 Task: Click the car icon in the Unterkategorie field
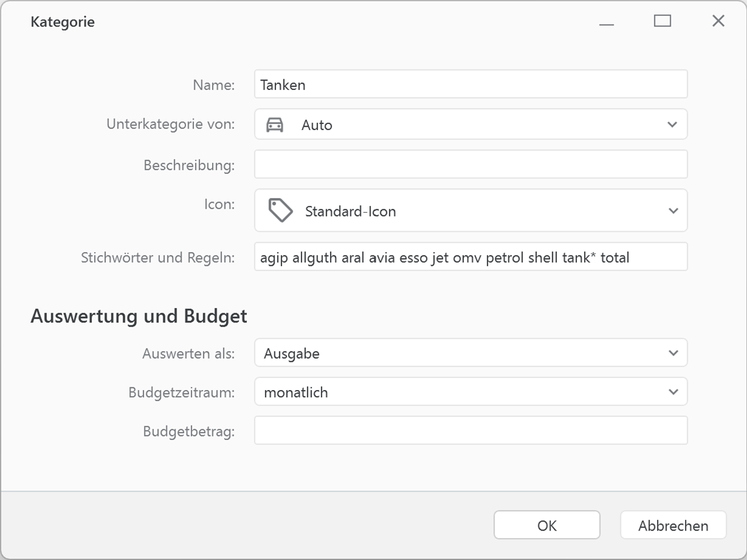coord(275,125)
